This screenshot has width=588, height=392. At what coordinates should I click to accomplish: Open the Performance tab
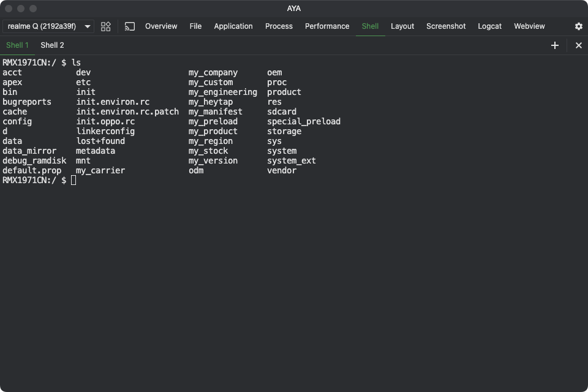327,26
